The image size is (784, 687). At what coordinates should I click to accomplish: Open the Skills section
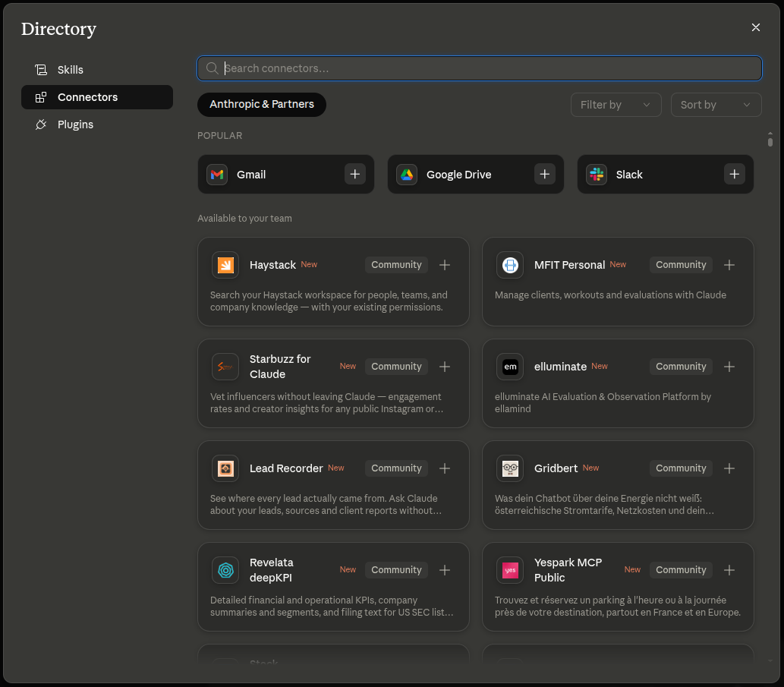[x=97, y=70]
